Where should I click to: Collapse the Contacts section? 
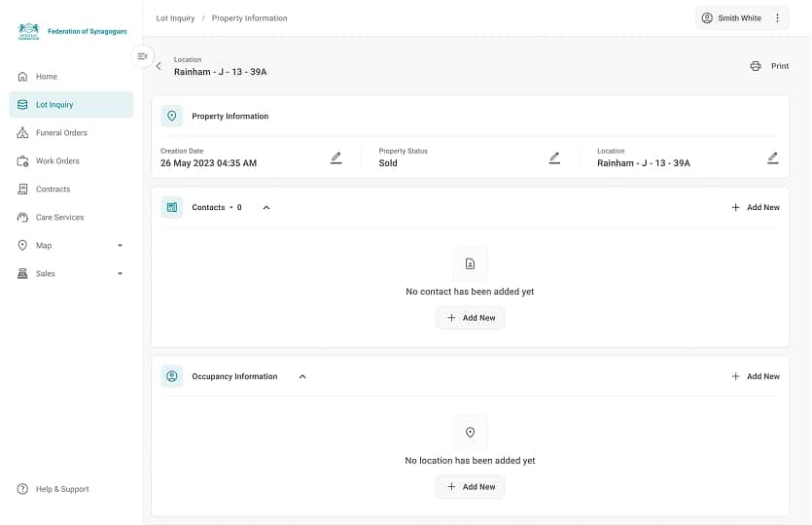coord(266,207)
